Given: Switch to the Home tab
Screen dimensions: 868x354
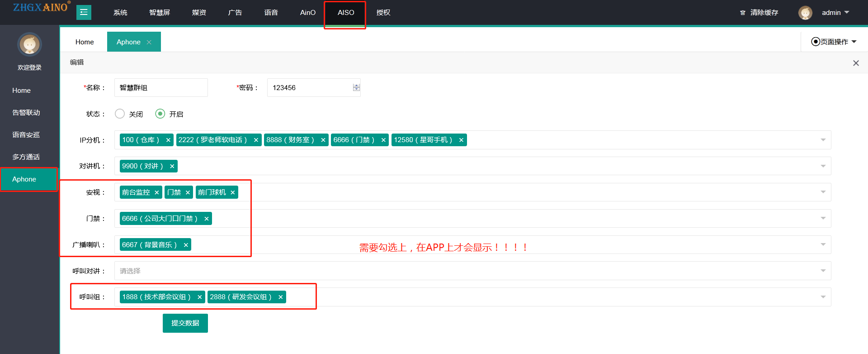Looking at the screenshot, I should 85,42.
